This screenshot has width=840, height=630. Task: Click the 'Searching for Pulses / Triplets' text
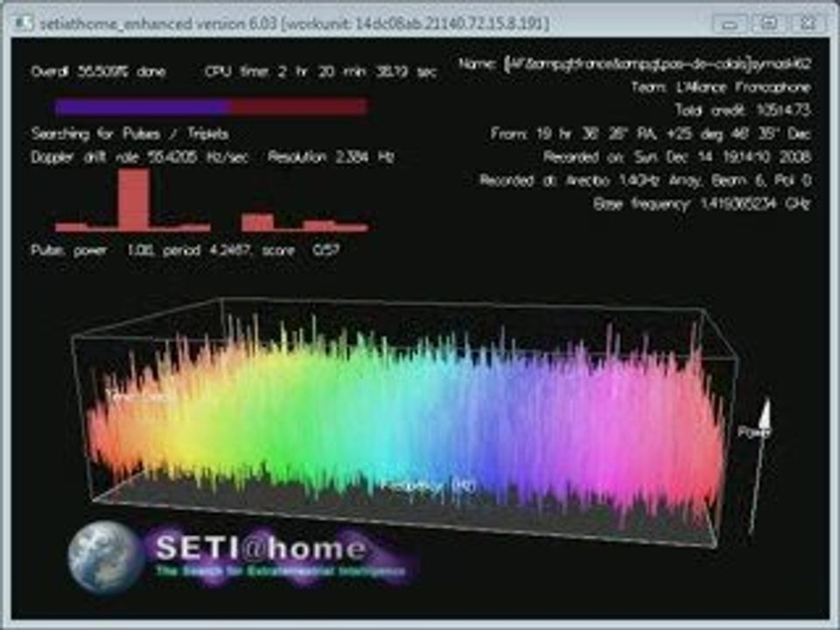click(130, 134)
